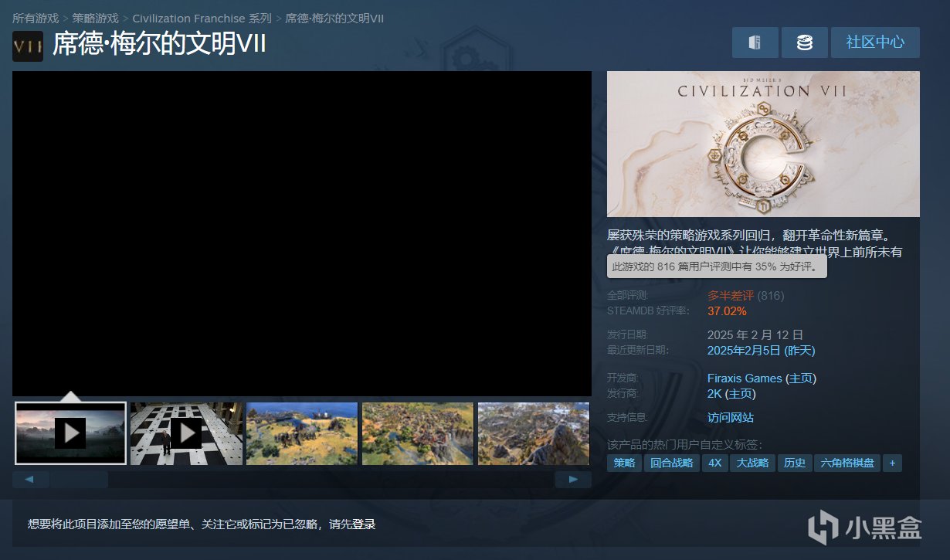950x560 pixels.
Task: Click the Civilization VII game icon beside title
Action: click(28, 46)
